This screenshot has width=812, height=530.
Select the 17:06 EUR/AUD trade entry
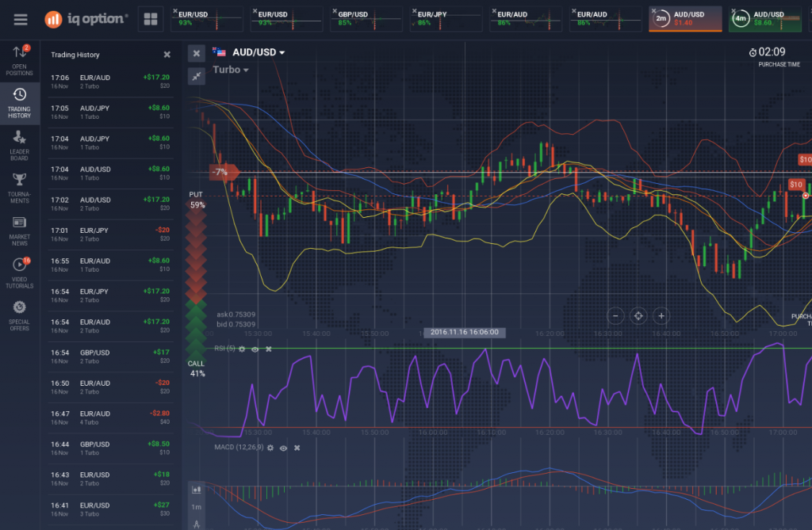(x=111, y=81)
